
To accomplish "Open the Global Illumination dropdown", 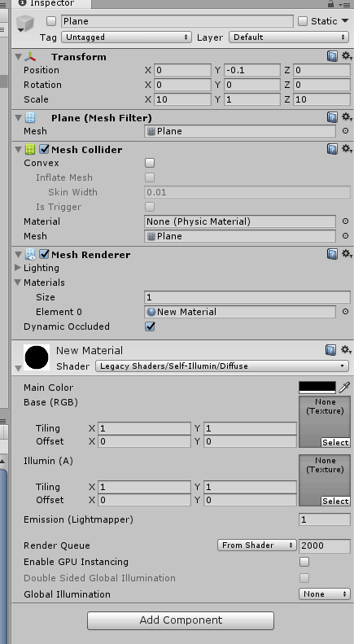I will (x=325, y=594).
